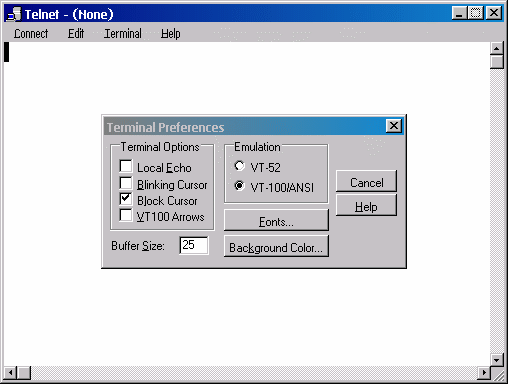Enable the Blinking Cursor option

tap(126, 183)
